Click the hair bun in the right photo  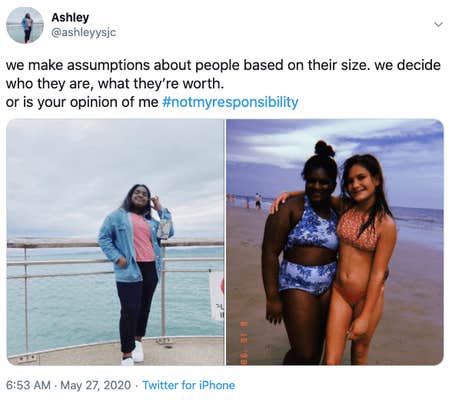324,149
